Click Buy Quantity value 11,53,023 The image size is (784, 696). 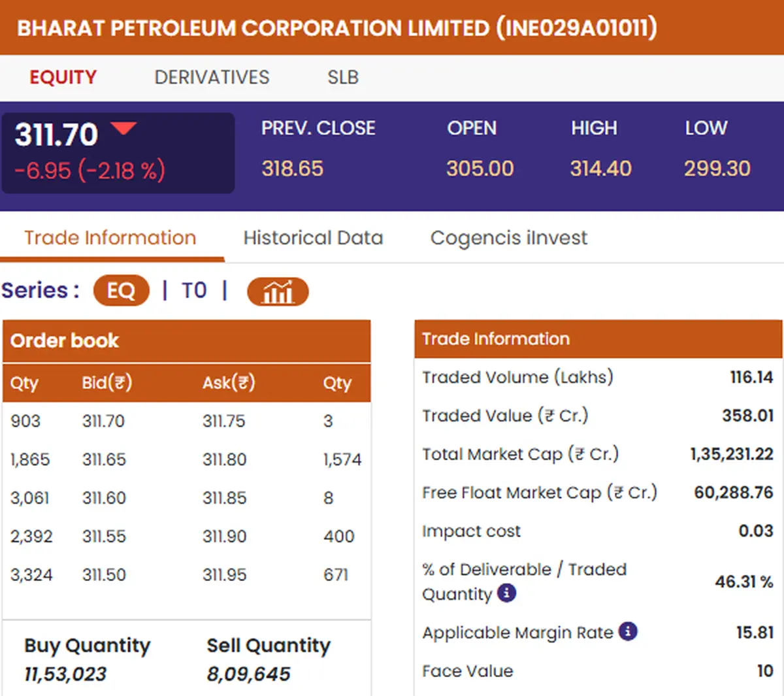pyautogui.click(x=65, y=674)
